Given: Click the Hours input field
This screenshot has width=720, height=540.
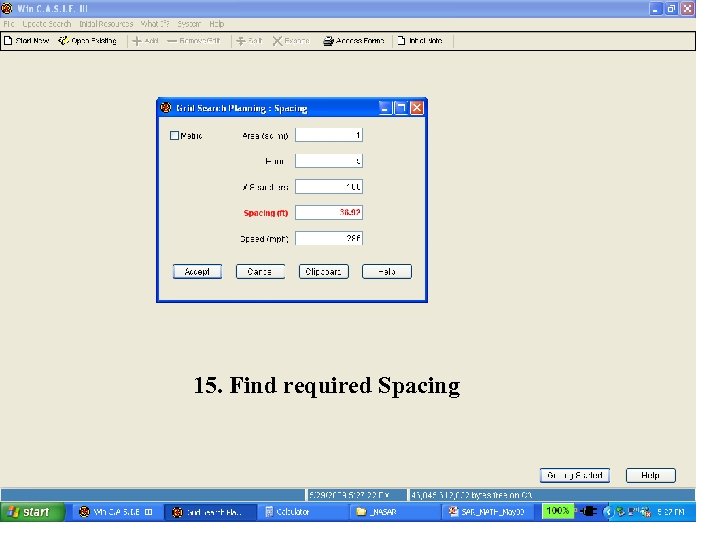Looking at the screenshot, I should [329, 161].
